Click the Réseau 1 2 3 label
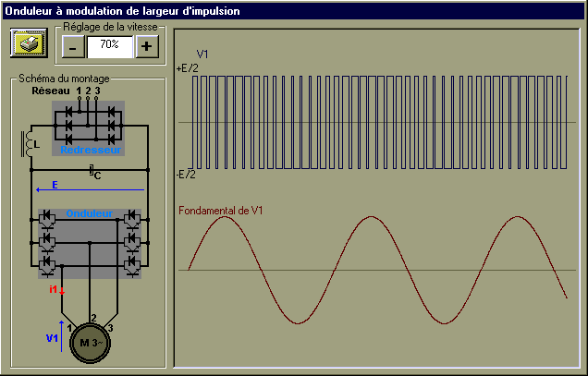 point(66,91)
